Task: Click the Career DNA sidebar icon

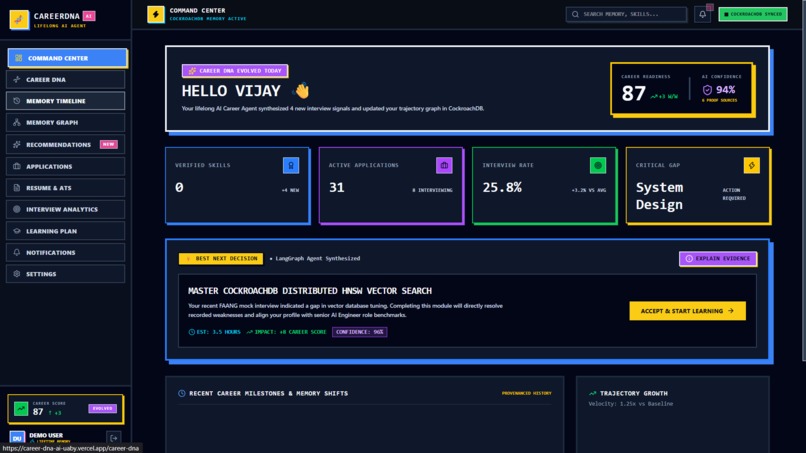Action: pos(16,80)
